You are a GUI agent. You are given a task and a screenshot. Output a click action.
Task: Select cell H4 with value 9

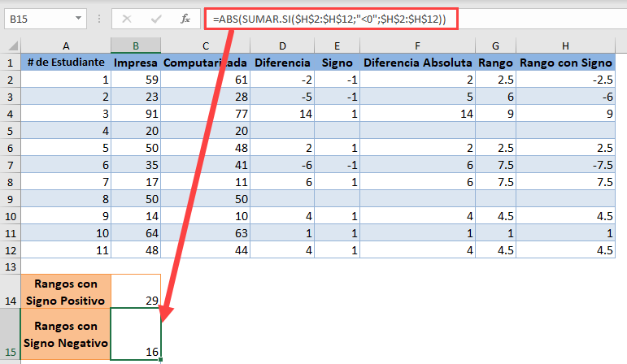(x=565, y=114)
